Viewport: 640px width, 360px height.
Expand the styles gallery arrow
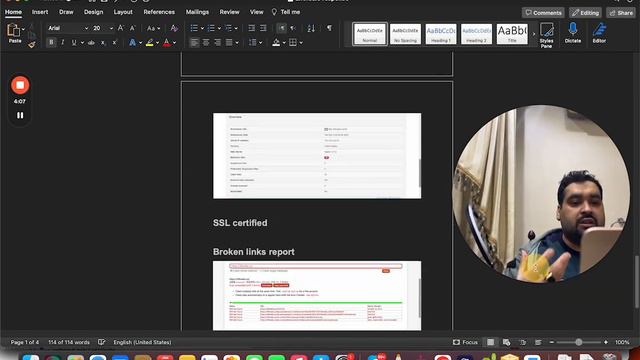point(533,33)
